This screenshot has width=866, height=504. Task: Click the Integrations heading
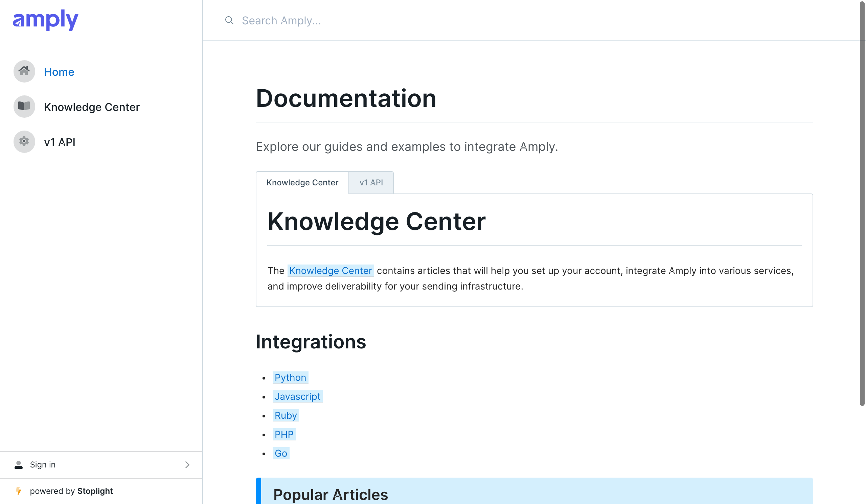(311, 342)
